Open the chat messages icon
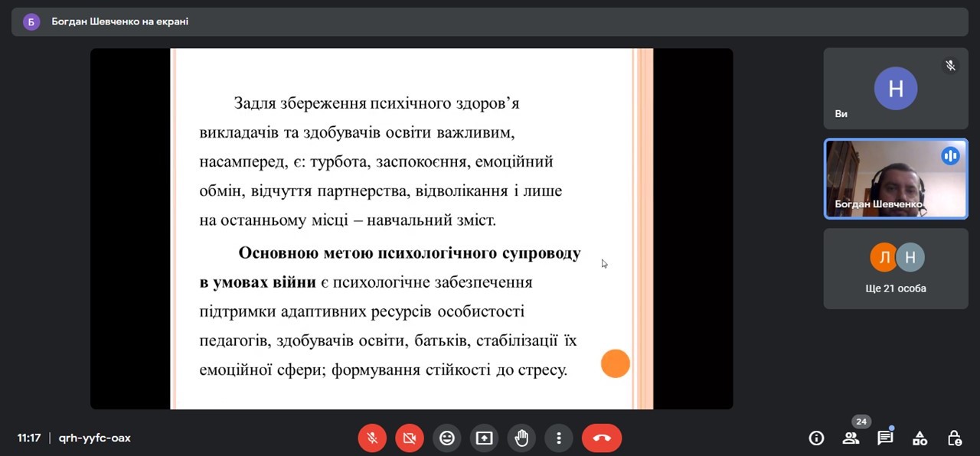980x456 pixels. (x=885, y=438)
